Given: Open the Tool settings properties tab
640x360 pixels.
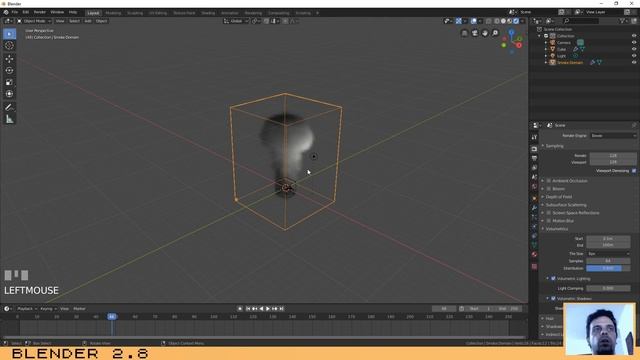Looking at the screenshot, I should pyautogui.click(x=534, y=138).
